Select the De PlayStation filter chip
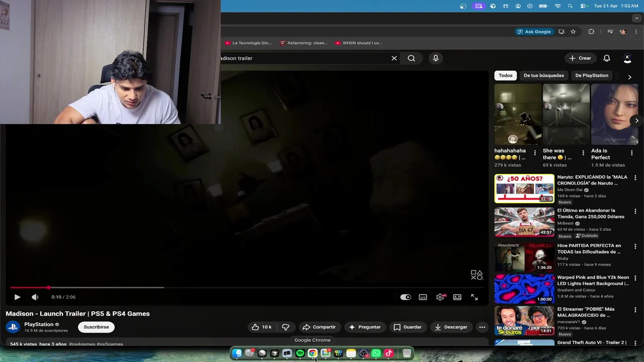This screenshot has width=644, height=362. click(x=592, y=75)
